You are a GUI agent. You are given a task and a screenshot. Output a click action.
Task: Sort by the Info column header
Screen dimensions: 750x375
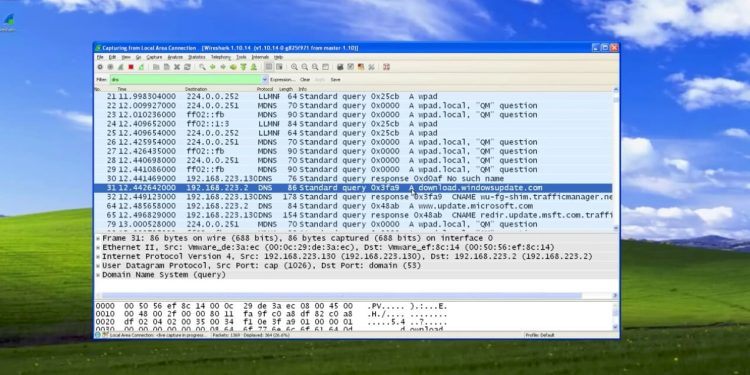pyautogui.click(x=303, y=89)
